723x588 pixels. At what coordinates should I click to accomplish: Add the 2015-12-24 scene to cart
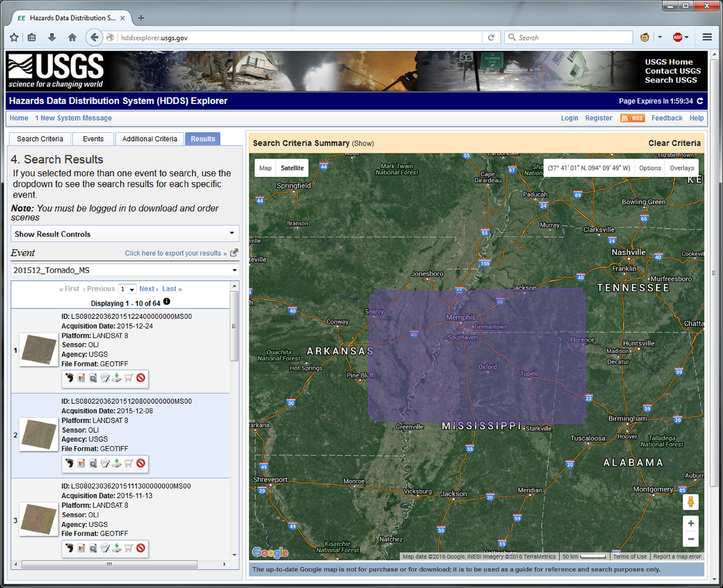pos(128,378)
